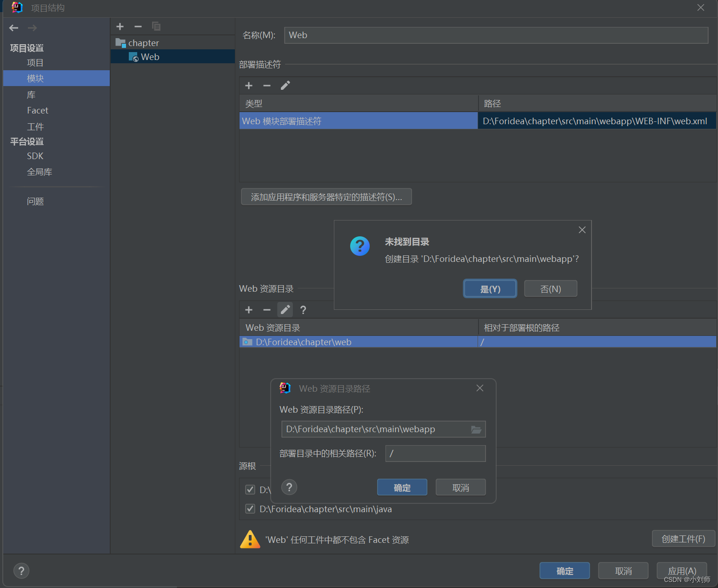Click 添加应用程序和服务器特定的描述符 button

tap(326, 197)
